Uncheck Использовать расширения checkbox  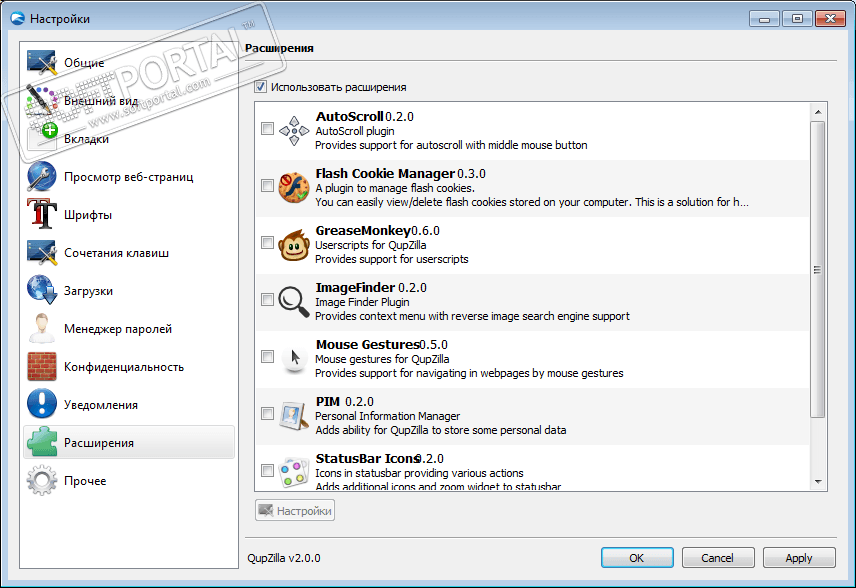(260, 87)
